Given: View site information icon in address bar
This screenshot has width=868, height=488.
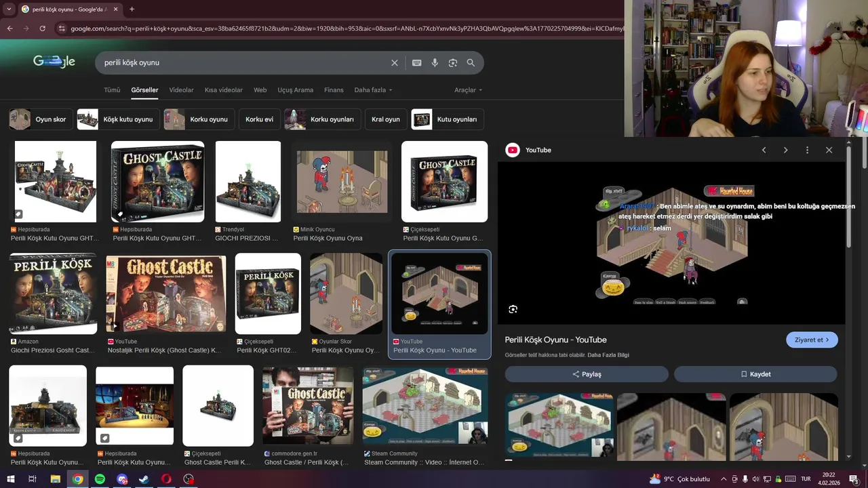Looking at the screenshot, I should tap(62, 28).
